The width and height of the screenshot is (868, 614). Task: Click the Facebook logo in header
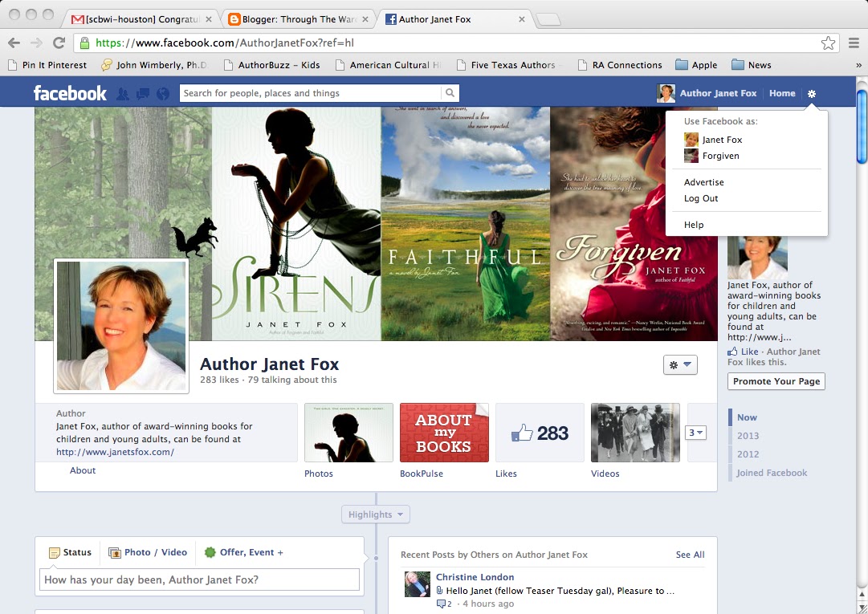(70, 93)
